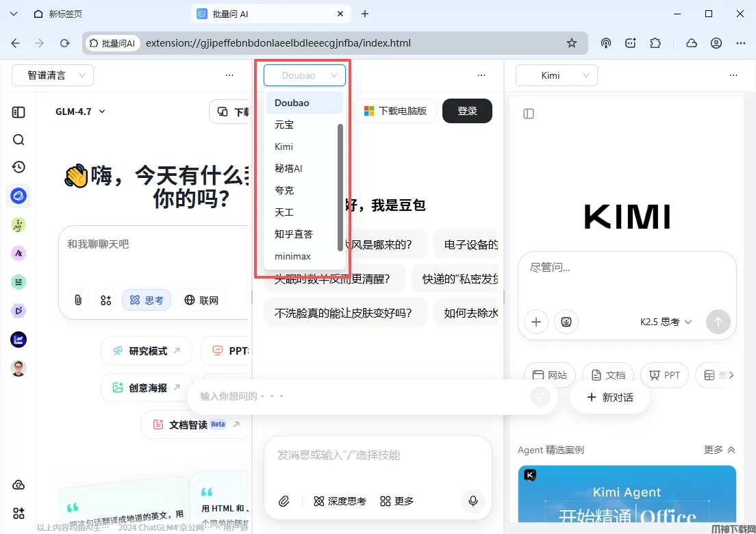This screenshot has height=534, width=756.
Task: Click the microphone icon in Doubao input
Action: (473, 501)
